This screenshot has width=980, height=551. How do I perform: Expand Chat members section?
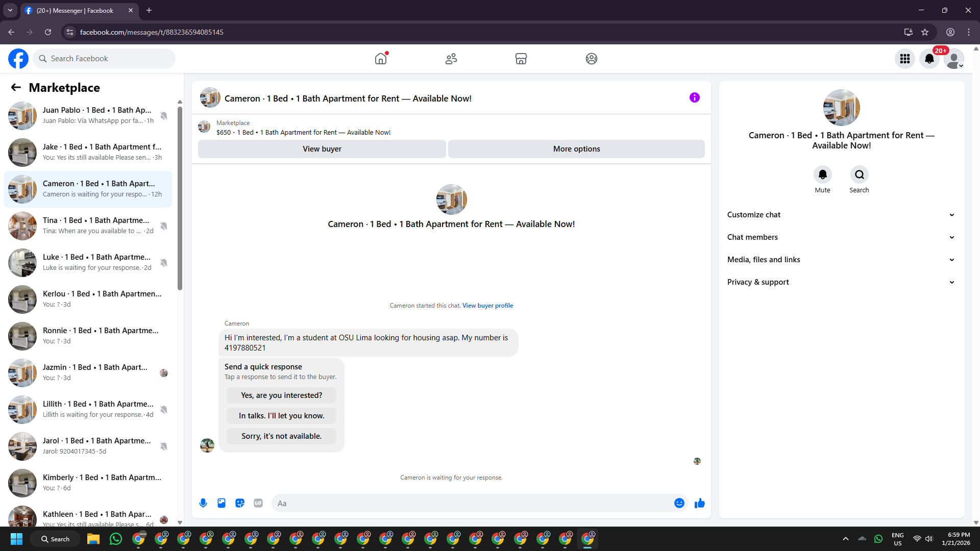coord(841,237)
